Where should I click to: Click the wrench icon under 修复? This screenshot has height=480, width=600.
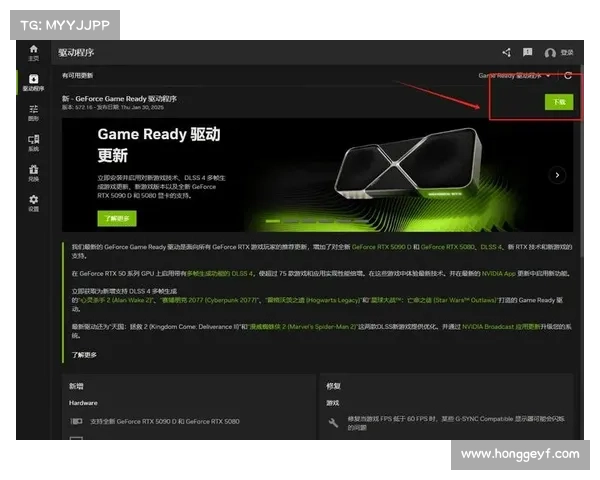(333, 423)
